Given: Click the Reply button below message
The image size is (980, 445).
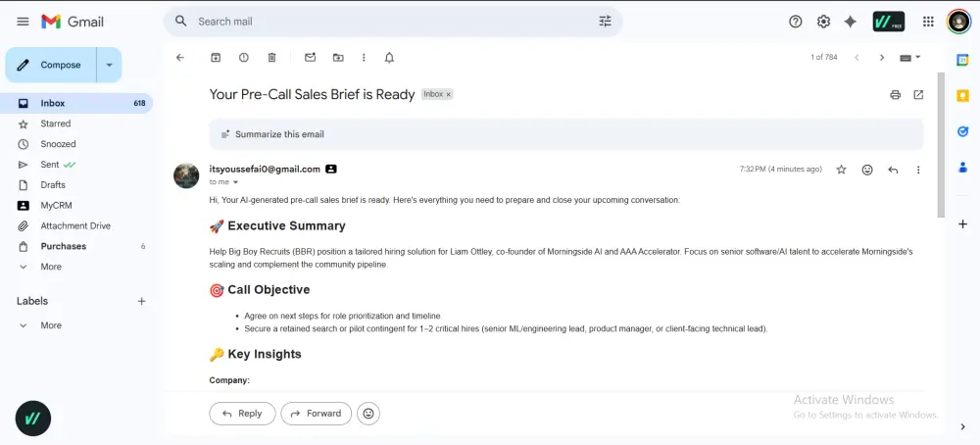Looking at the screenshot, I should [242, 413].
